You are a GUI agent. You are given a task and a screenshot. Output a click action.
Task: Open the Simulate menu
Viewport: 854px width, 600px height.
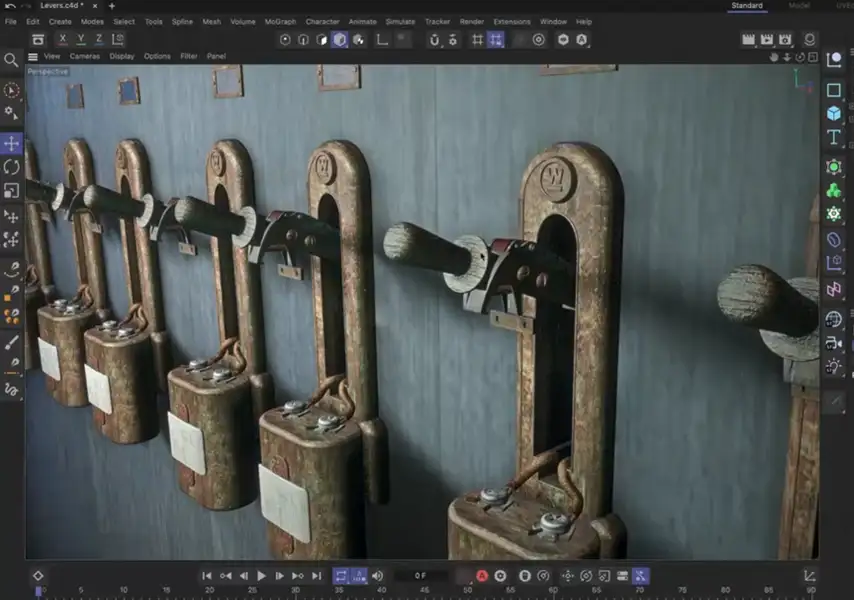click(400, 21)
